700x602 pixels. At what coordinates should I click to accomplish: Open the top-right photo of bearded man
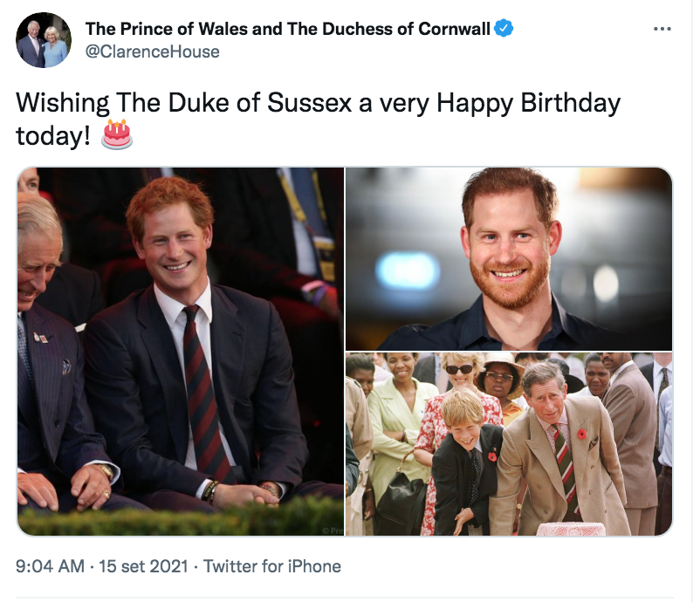tap(509, 258)
